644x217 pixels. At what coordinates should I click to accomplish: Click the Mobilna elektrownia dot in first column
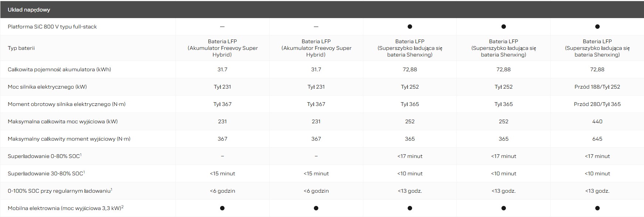(222, 208)
